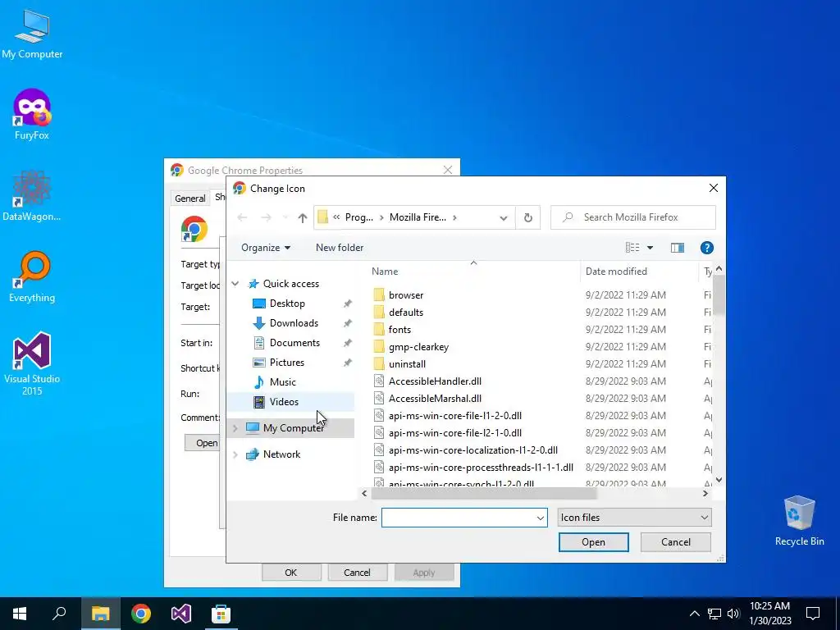
Task: Select the My Computer desktop icon
Action: click(x=32, y=33)
